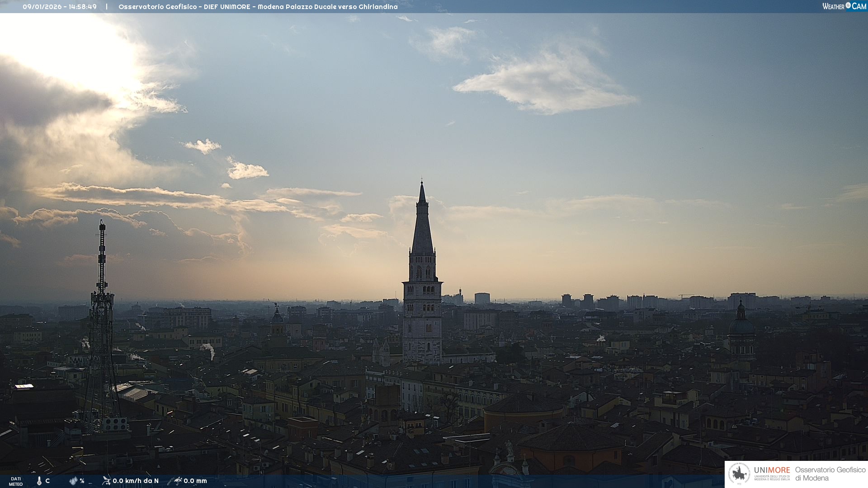868x488 pixels.
Task: Click the thermometer temperature icon
Action: [x=39, y=481]
